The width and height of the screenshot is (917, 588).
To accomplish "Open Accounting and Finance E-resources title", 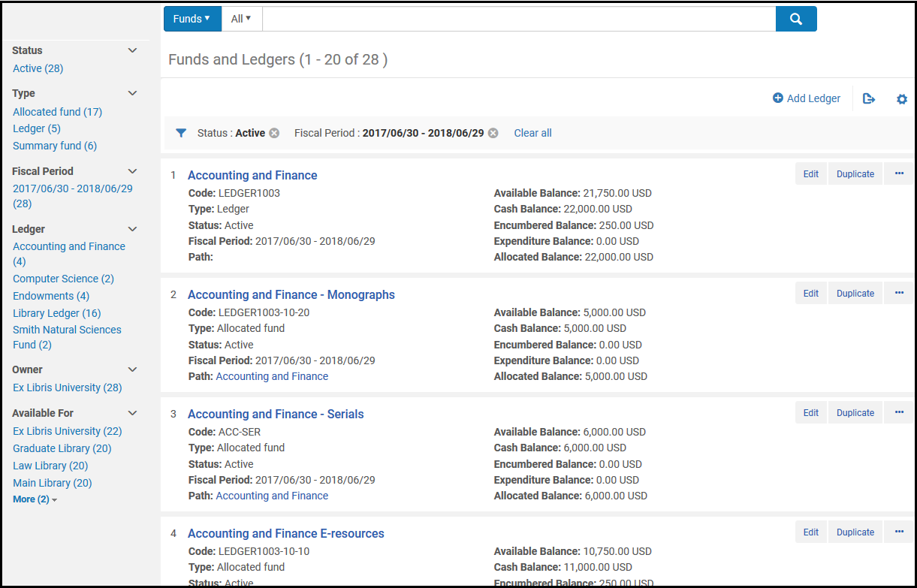I will [x=286, y=533].
